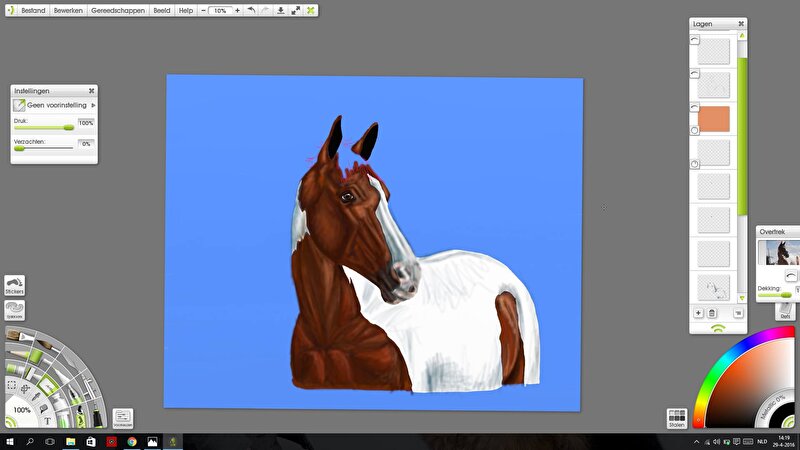Open the Gereedschappen menu

click(x=117, y=10)
